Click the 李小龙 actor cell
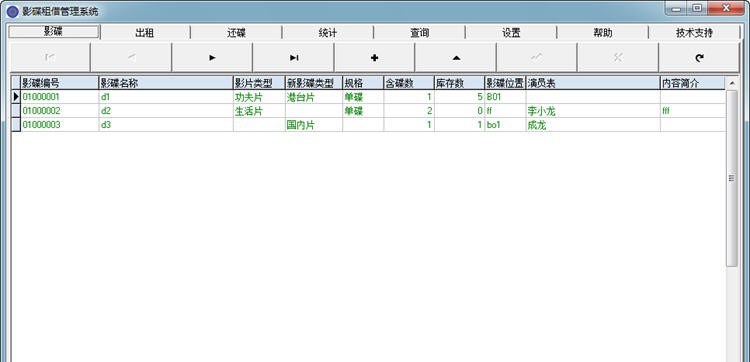Viewport: 750px width, 362px height. click(x=593, y=111)
